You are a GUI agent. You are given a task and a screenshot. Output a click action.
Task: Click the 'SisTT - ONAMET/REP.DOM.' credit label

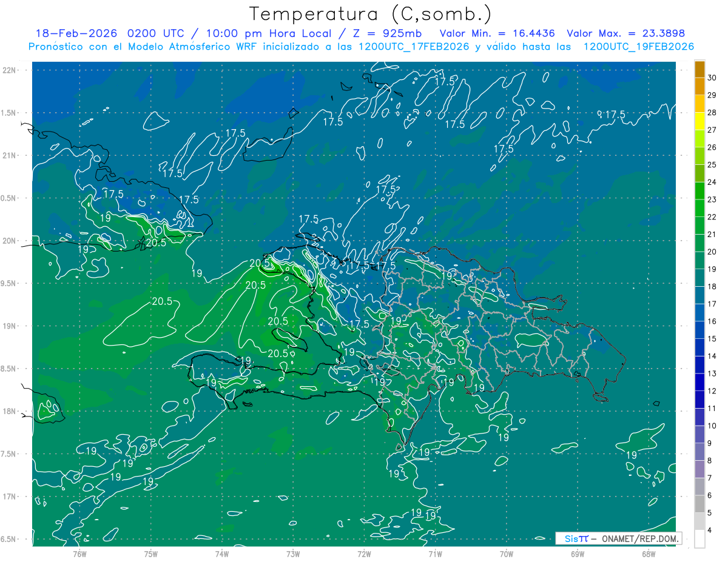618,538
